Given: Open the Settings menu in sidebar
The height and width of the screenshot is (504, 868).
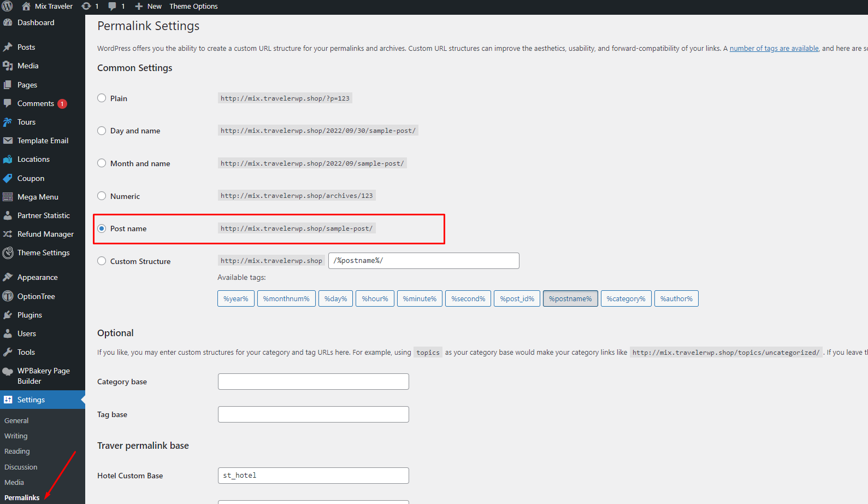Looking at the screenshot, I should pyautogui.click(x=43, y=400).
